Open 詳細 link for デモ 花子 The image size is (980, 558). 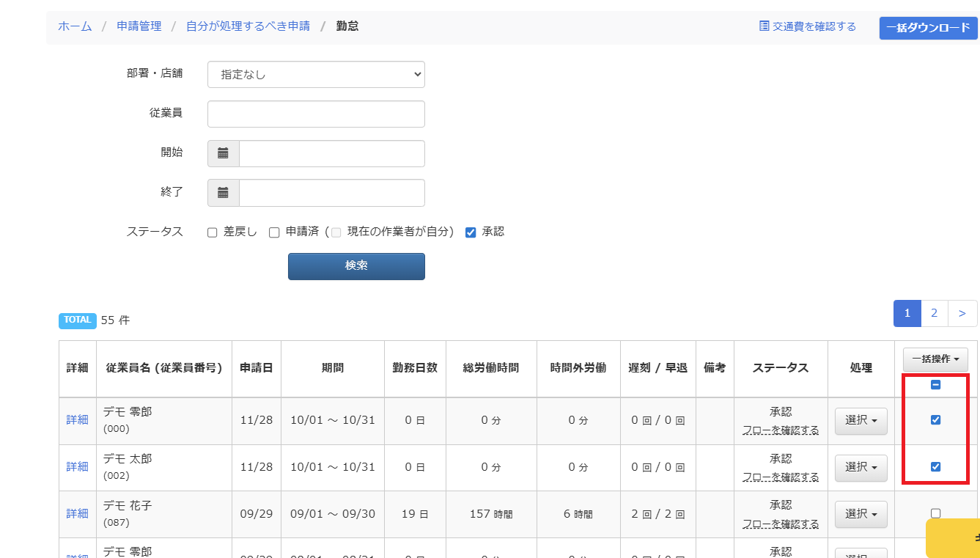tap(77, 513)
